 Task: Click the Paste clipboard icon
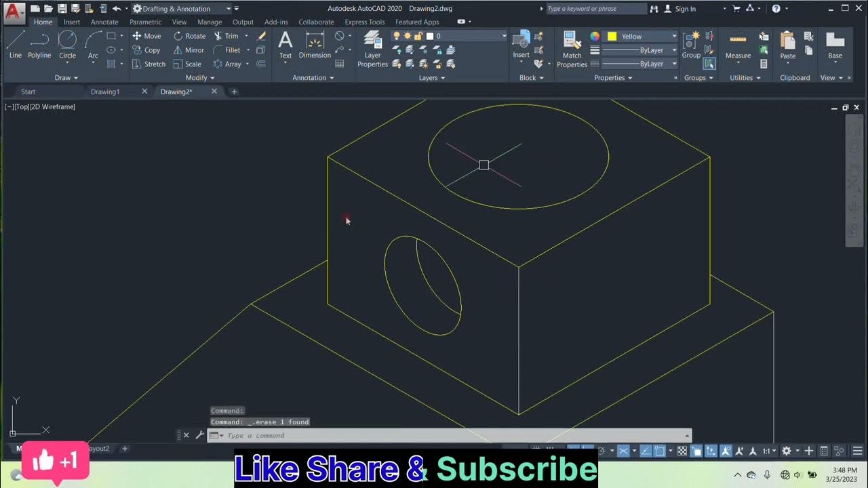(x=787, y=45)
